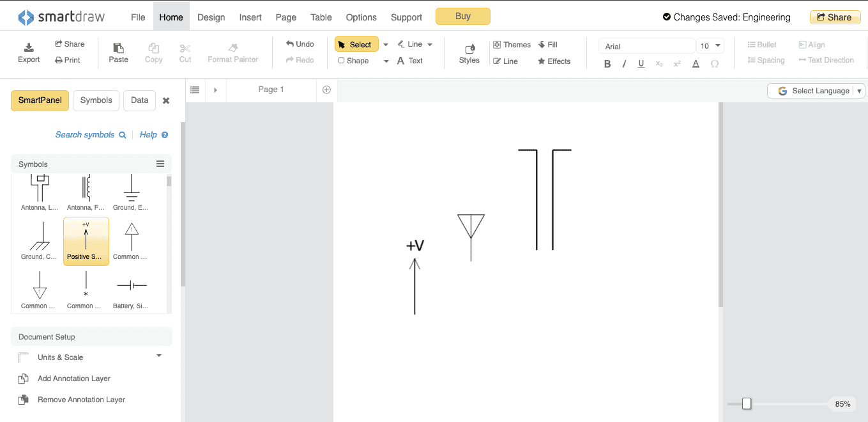Click the Arial font name field

pos(646,46)
